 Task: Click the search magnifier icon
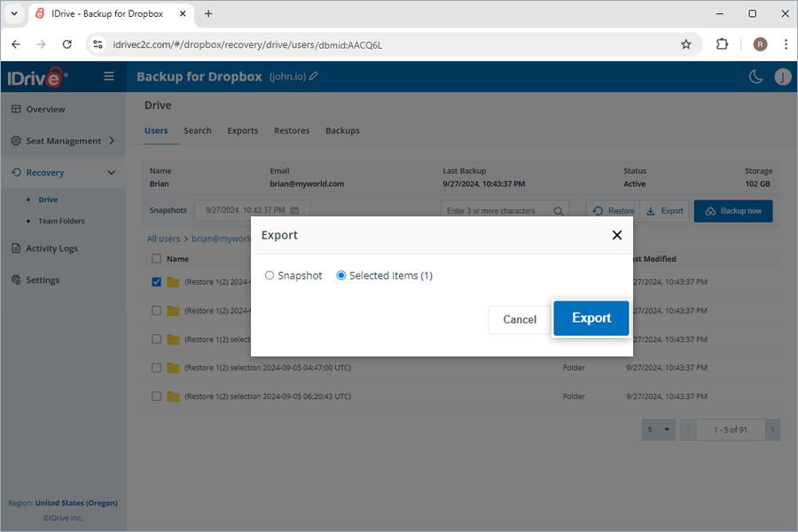pos(558,210)
